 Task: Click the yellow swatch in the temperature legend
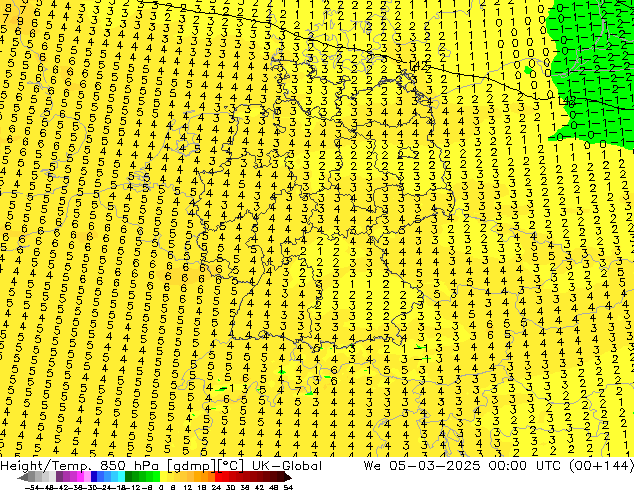(x=163, y=477)
